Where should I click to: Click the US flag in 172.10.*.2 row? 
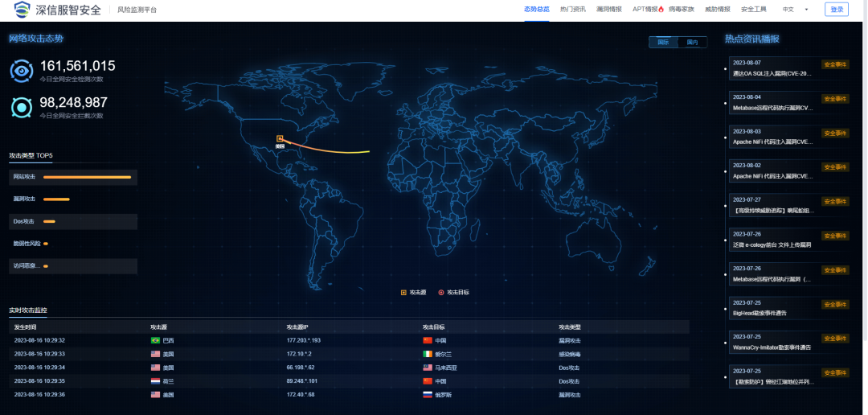click(155, 354)
